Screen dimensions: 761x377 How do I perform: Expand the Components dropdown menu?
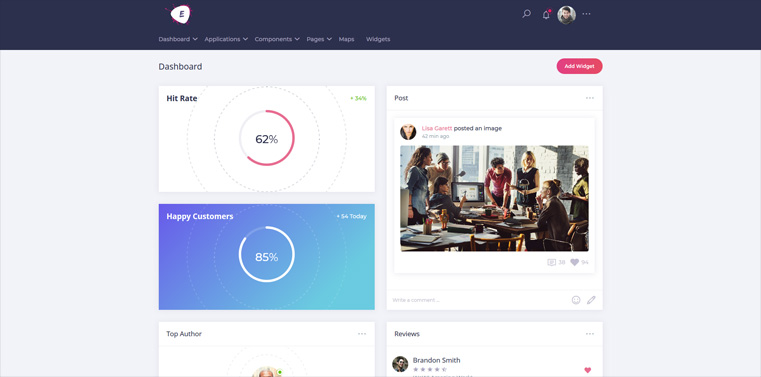point(277,39)
